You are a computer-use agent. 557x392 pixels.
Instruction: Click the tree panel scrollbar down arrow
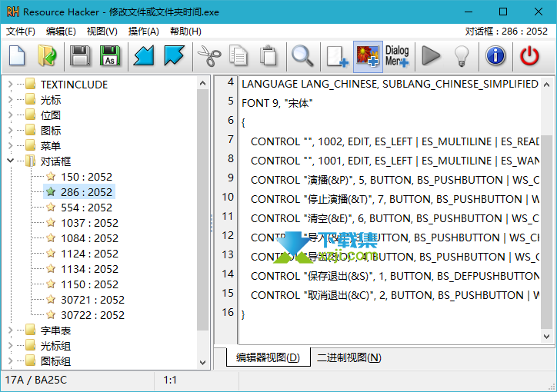coord(203,363)
